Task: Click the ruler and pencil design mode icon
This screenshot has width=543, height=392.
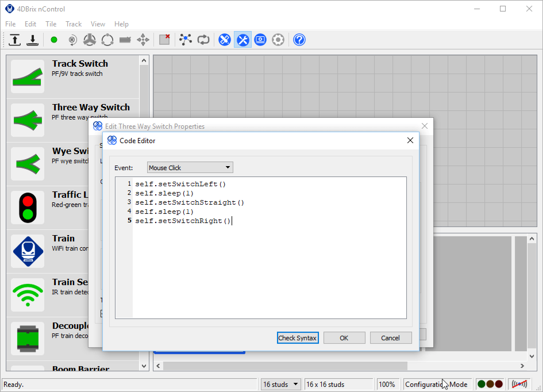Action: [x=225, y=40]
